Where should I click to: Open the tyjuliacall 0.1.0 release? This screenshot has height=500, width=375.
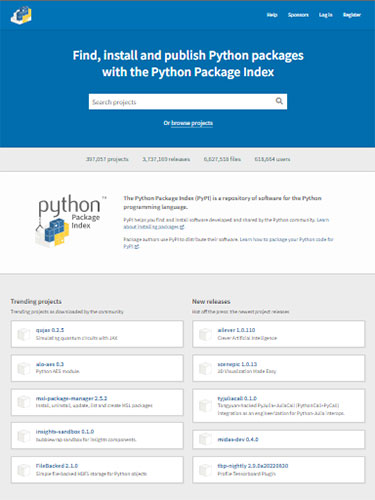(278, 405)
